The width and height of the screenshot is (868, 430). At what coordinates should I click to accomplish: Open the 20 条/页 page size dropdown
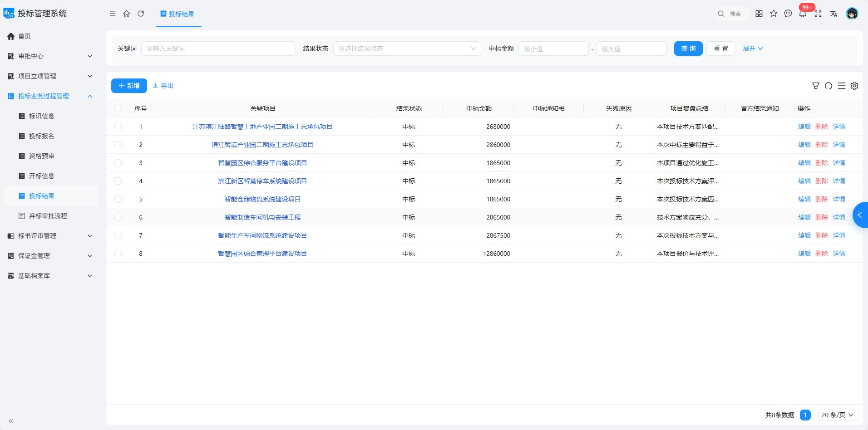pos(838,415)
